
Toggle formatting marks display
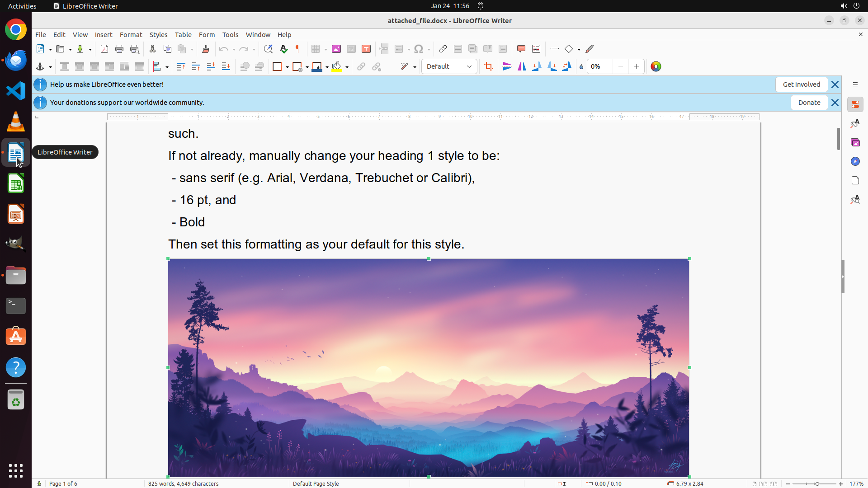pos(298,49)
